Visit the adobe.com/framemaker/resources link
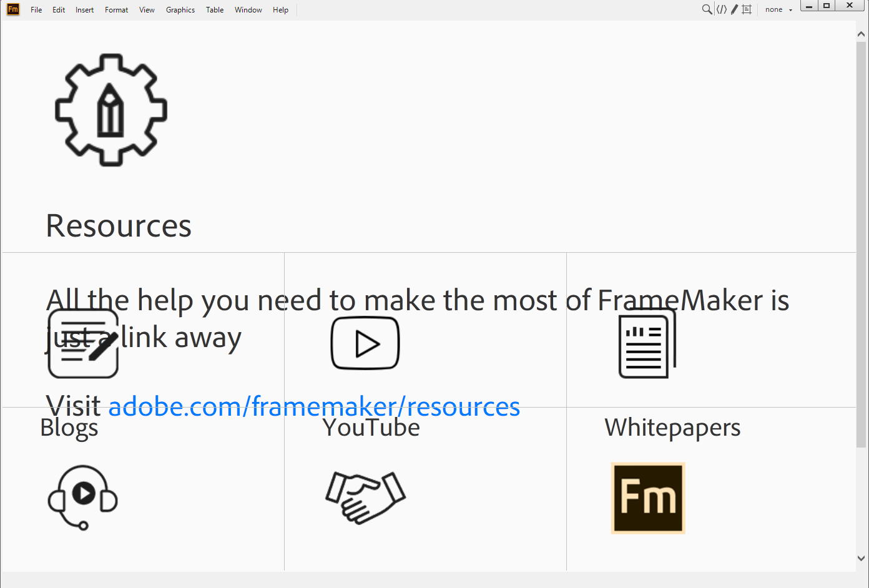Image resolution: width=869 pixels, height=588 pixels. pyautogui.click(x=314, y=406)
